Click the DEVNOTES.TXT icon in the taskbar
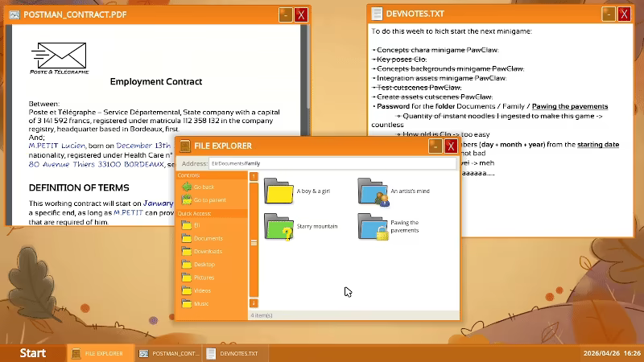 pos(211,353)
